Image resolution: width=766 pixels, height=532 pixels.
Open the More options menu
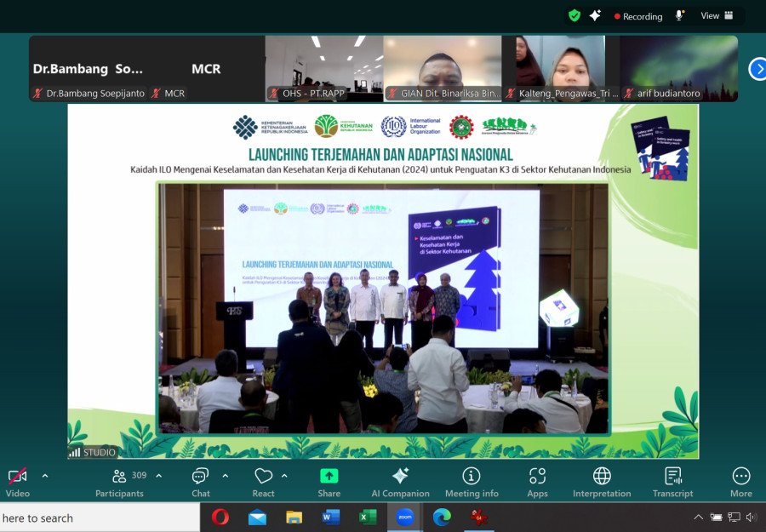pos(741,482)
